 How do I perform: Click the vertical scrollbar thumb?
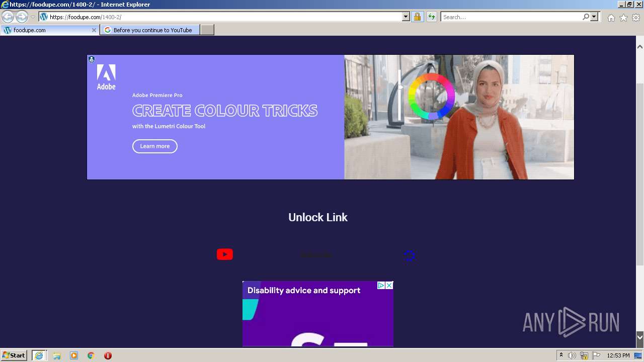coord(640,174)
